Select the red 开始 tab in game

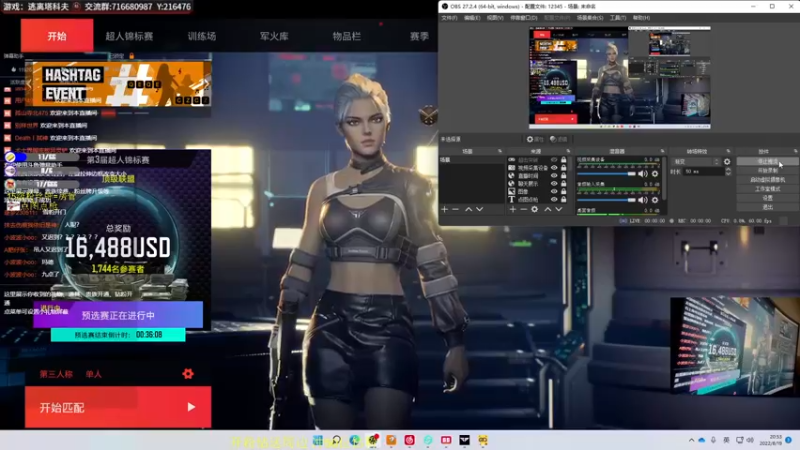click(x=57, y=36)
